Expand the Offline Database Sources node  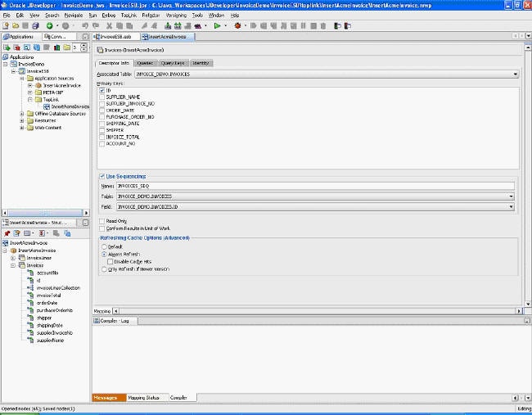tap(22, 114)
